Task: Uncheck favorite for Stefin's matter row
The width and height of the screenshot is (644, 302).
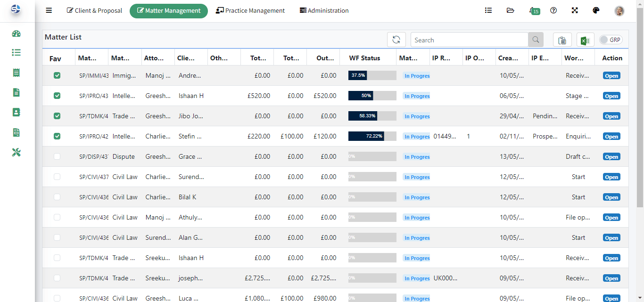Action: pos(57,136)
